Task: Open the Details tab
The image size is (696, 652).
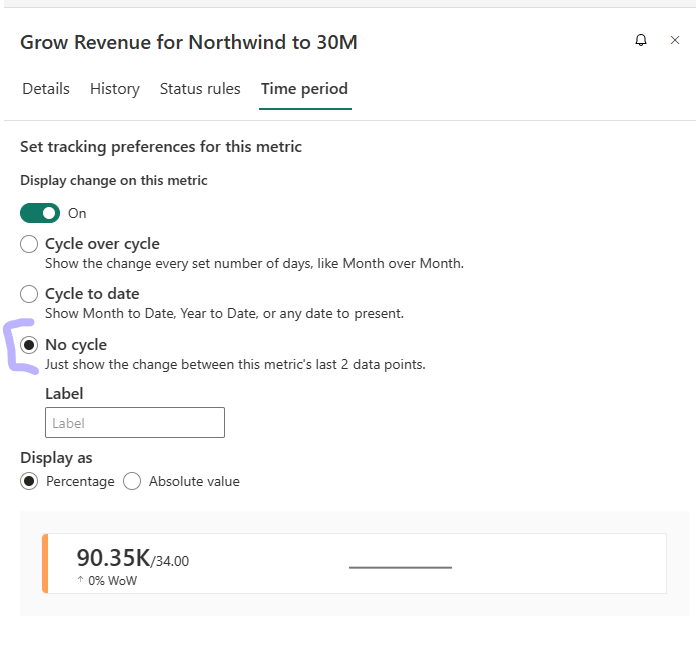Action: (46, 89)
